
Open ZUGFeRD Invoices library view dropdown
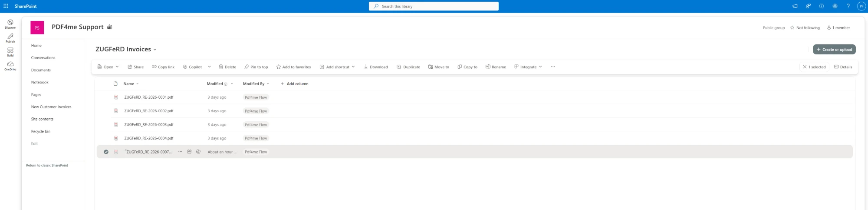(x=155, y=50)
